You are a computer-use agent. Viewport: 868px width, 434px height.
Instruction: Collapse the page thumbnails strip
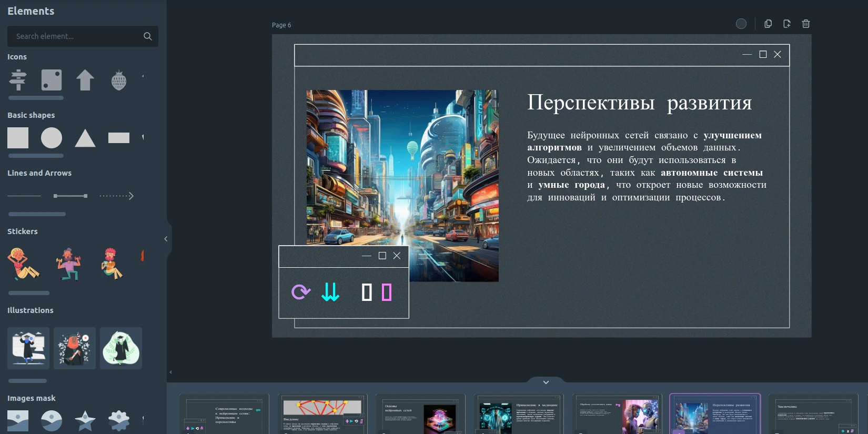click(546, 382)
